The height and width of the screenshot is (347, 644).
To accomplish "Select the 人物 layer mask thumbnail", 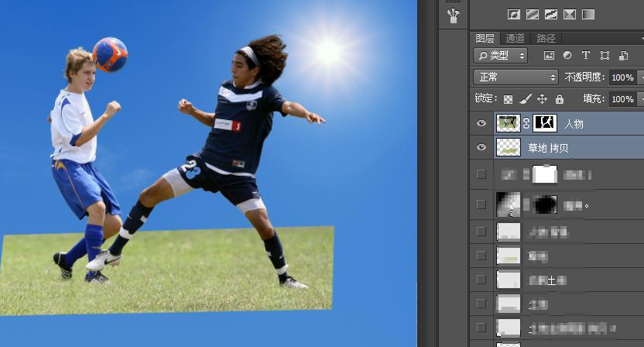I will [545, 123].
